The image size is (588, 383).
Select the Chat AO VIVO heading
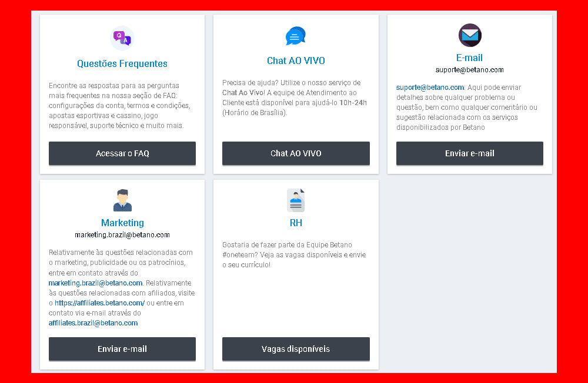click(x=296, y=61)
